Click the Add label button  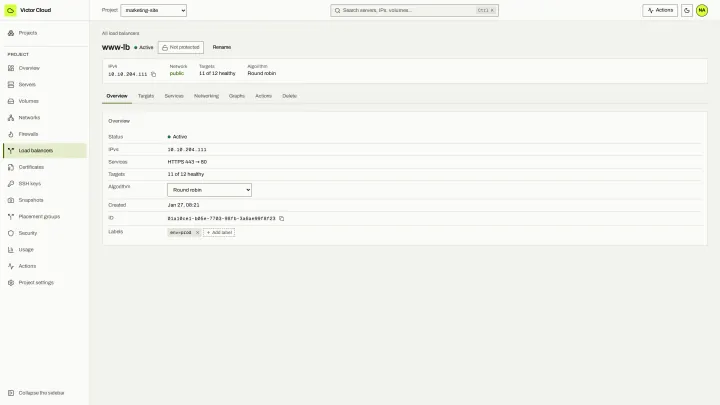click(219, 232)
